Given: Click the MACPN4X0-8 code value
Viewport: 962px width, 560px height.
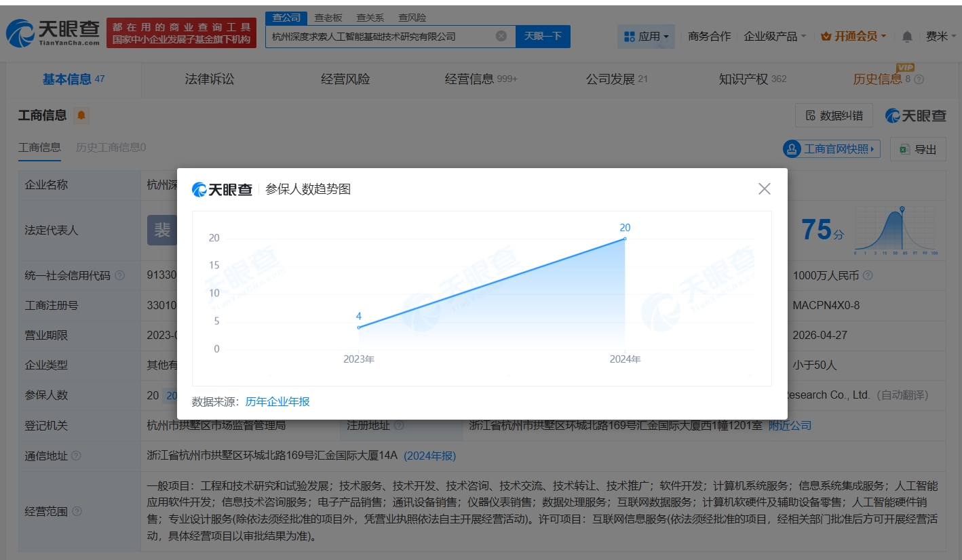Looking at the screenshot, I should tap(826, 305).
